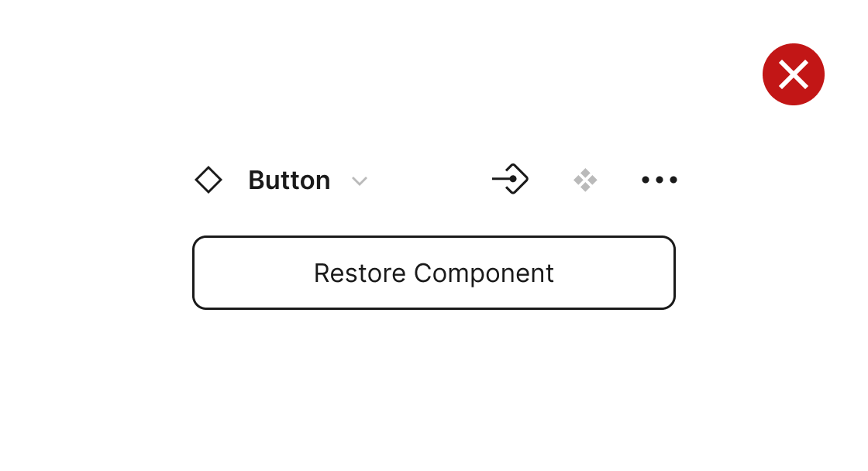Restore the missing component
This screenshot has height=471, width=868.
point(433,273)
